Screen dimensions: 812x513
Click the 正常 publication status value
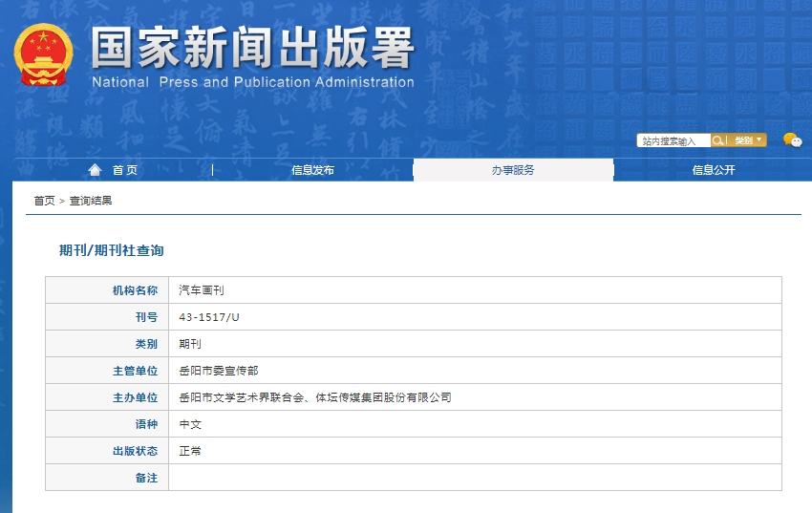point(190,451)
